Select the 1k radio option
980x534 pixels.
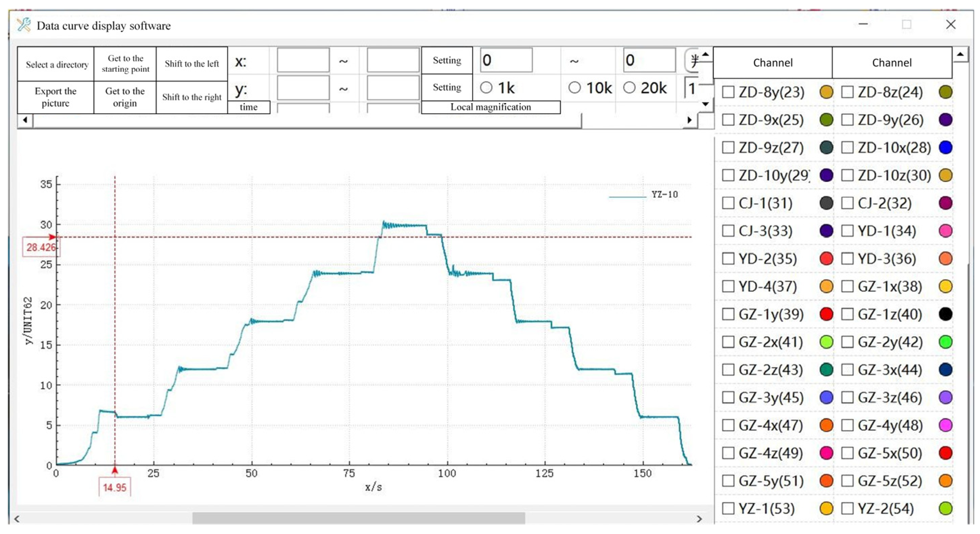(x=486, y=88)
